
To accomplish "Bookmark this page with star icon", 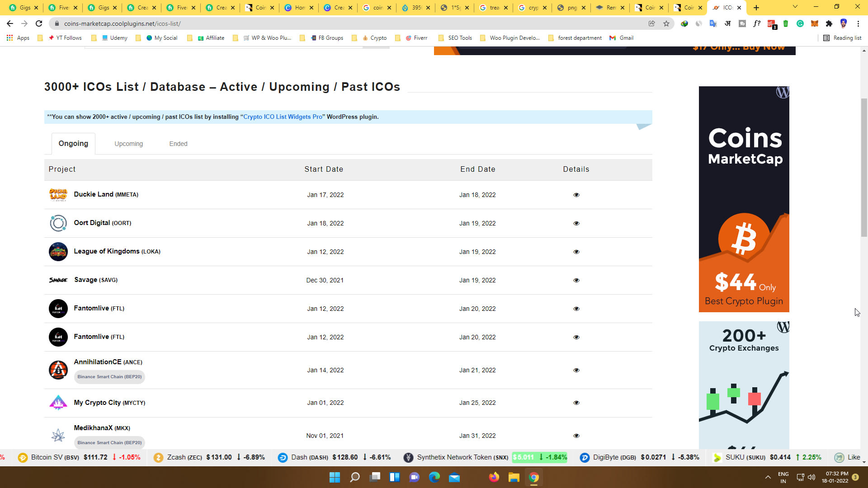I will pos(666,23).
